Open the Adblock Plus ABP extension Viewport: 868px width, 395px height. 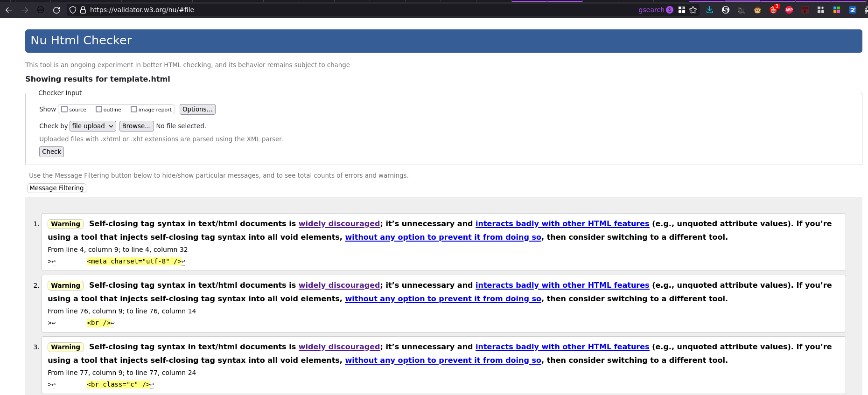pos(789,10)
